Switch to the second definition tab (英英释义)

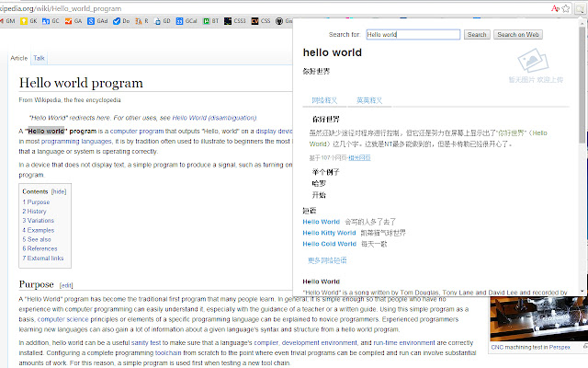pyautogui.click(x=369, y=100)
